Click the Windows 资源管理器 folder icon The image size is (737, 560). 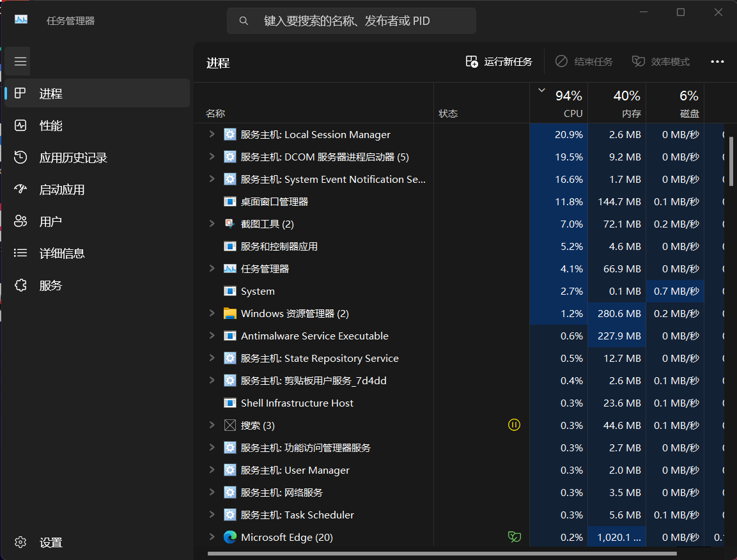click(x=230, y=313)
